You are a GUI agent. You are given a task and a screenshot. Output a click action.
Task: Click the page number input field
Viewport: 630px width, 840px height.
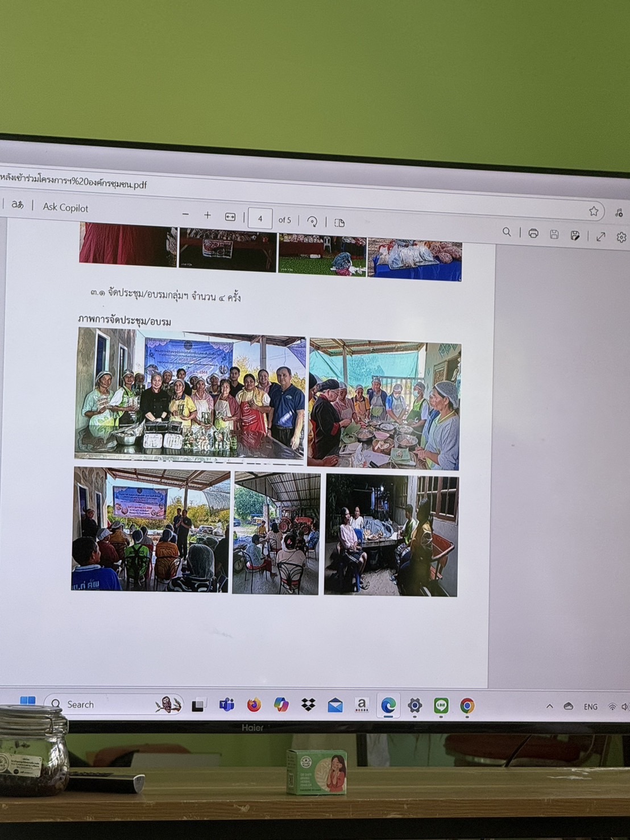click(x=260, y=218)
